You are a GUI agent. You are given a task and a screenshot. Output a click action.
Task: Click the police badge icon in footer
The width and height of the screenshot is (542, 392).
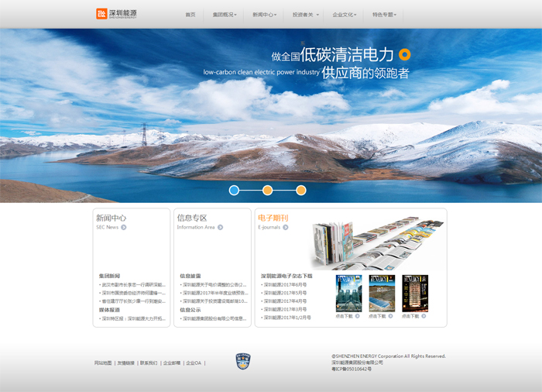(x=243, y=360)
